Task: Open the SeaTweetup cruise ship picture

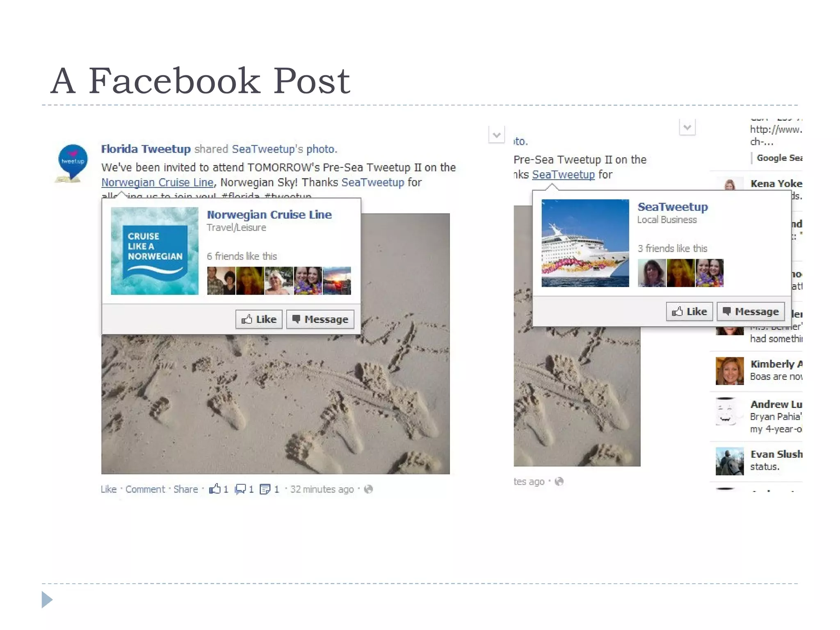Action: [x=585, y=243]
